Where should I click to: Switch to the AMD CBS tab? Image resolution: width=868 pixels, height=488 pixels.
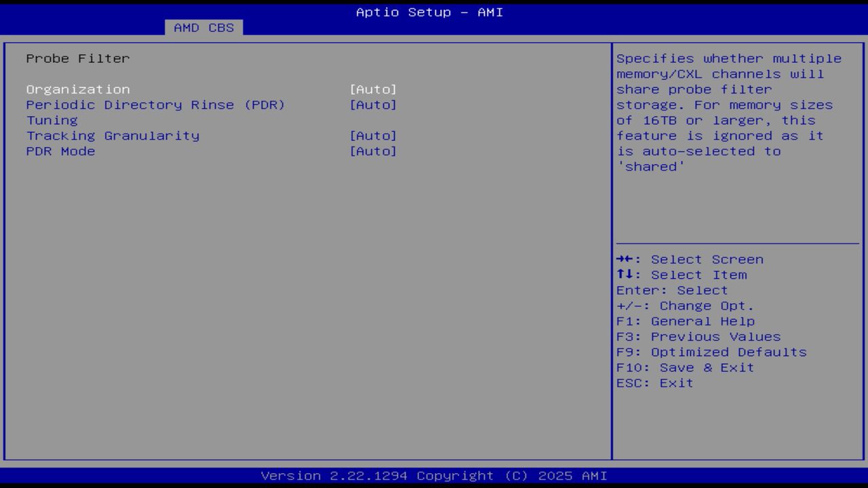202,27
